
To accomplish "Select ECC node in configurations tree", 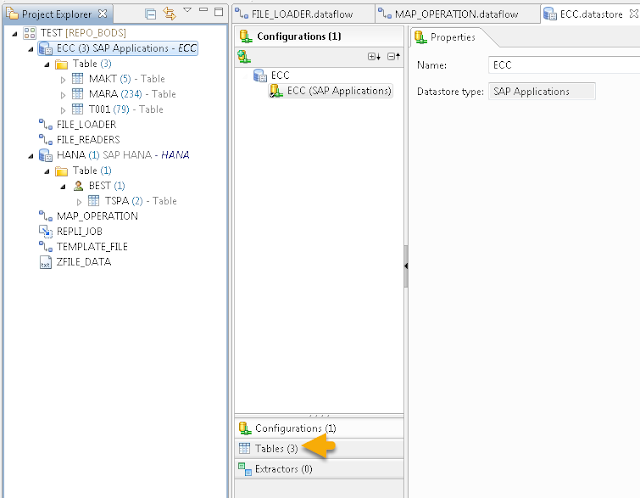I will pos(271,76).
